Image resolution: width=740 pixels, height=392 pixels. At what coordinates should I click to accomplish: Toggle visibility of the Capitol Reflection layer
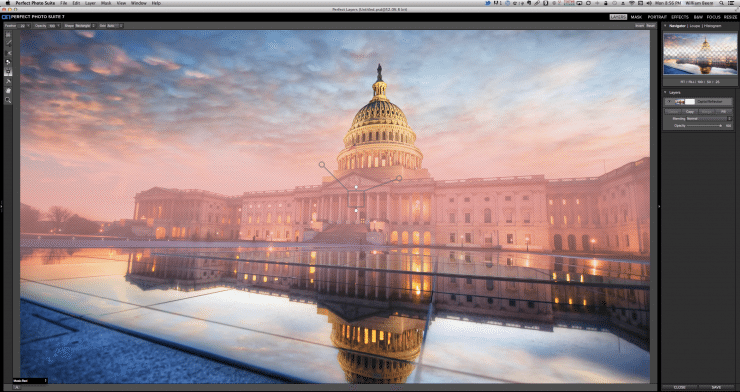pyautogui.click(x=669, y=101)
